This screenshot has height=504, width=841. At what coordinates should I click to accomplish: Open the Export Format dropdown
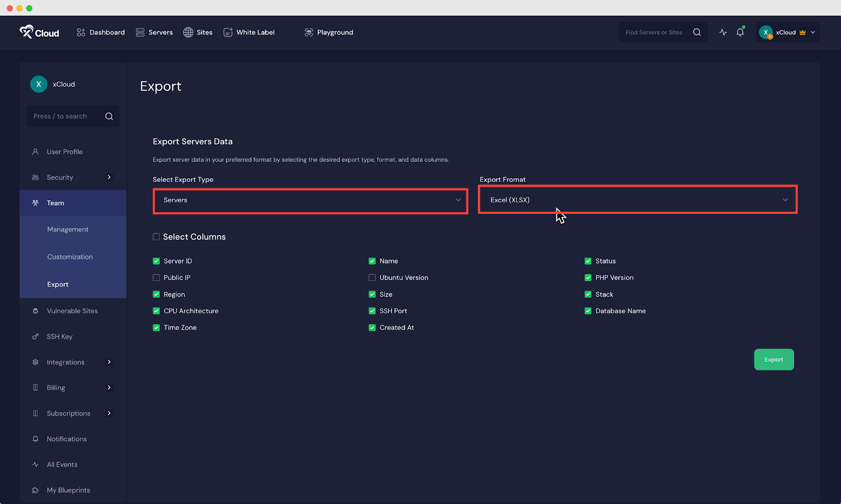click(637, 200)
